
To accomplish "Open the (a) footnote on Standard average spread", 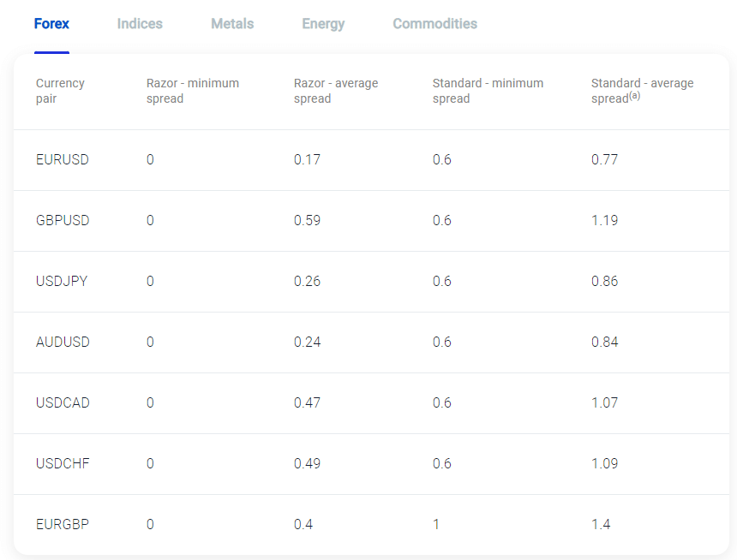I will (634, 96).
